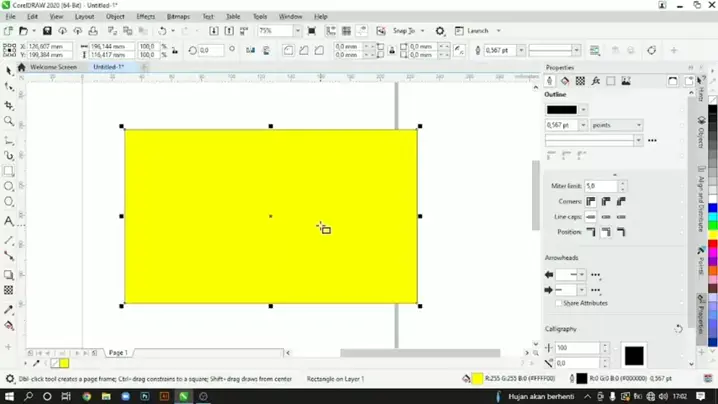Choose the Text tool in toolbox
The image size is (718, 404).
9,221
